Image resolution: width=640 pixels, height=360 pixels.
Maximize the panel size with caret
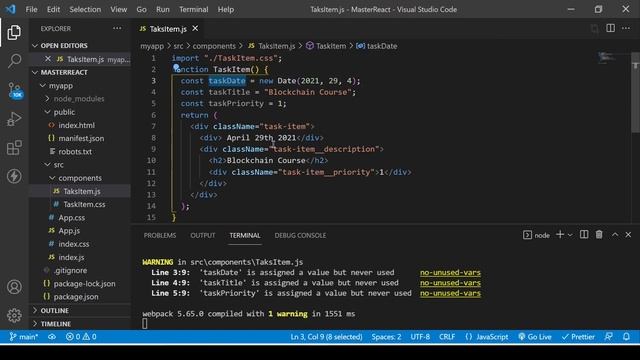point(615,234)
